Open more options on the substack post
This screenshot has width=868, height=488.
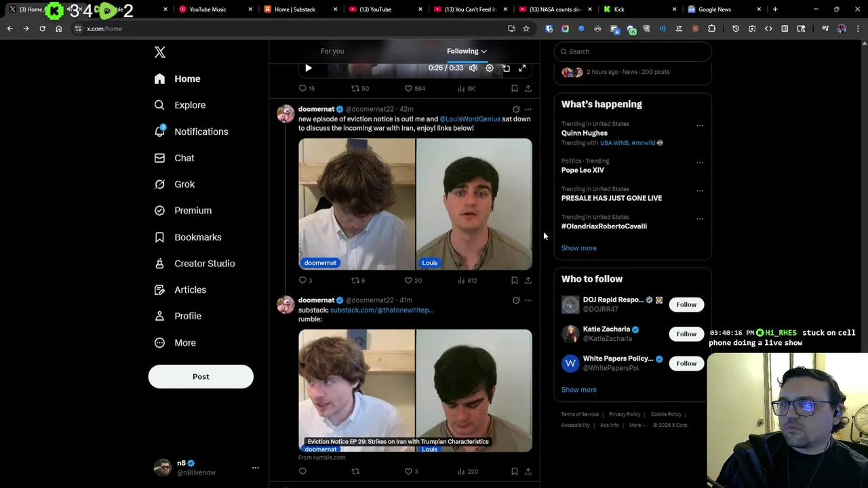pyautogui.click(x=528, y=300)
